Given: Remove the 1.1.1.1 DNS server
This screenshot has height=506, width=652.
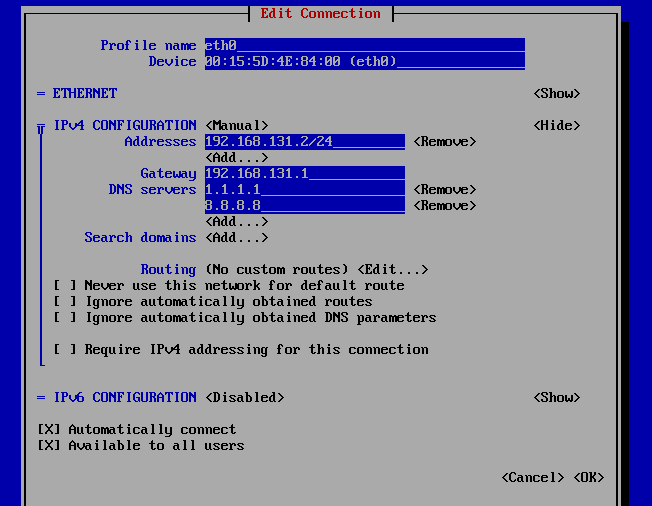Looking at the screenshot, I should [x=444, y=189].
